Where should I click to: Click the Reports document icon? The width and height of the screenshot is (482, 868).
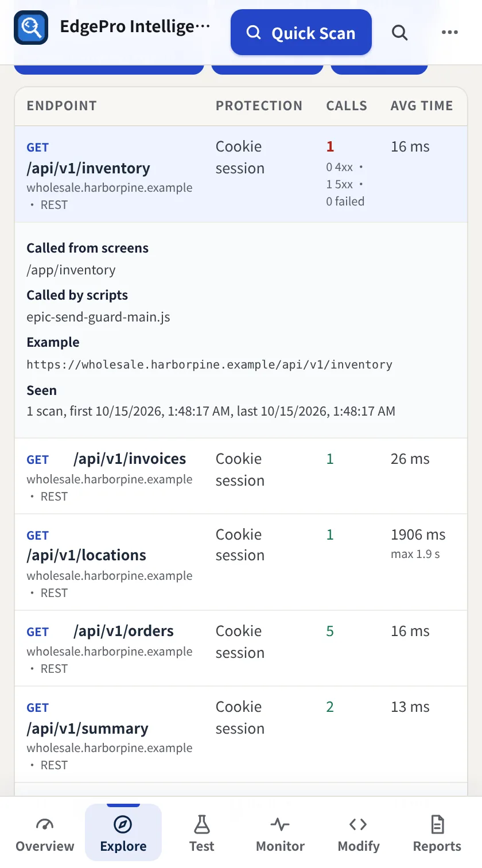point(437,825)
